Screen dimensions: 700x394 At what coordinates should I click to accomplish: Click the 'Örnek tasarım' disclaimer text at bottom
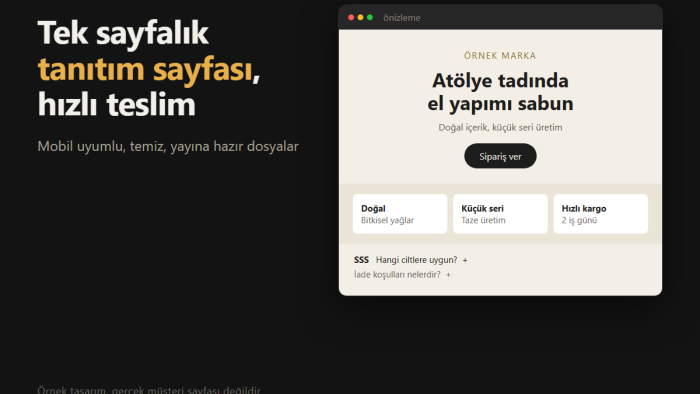(x=149, y=390)
